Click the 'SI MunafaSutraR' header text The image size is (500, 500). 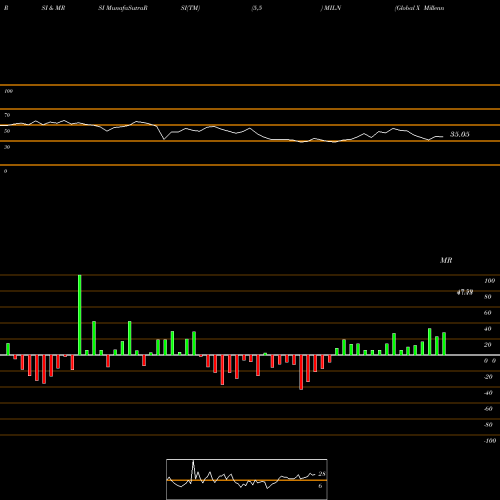pyautogui.click(x=123, y=8)
